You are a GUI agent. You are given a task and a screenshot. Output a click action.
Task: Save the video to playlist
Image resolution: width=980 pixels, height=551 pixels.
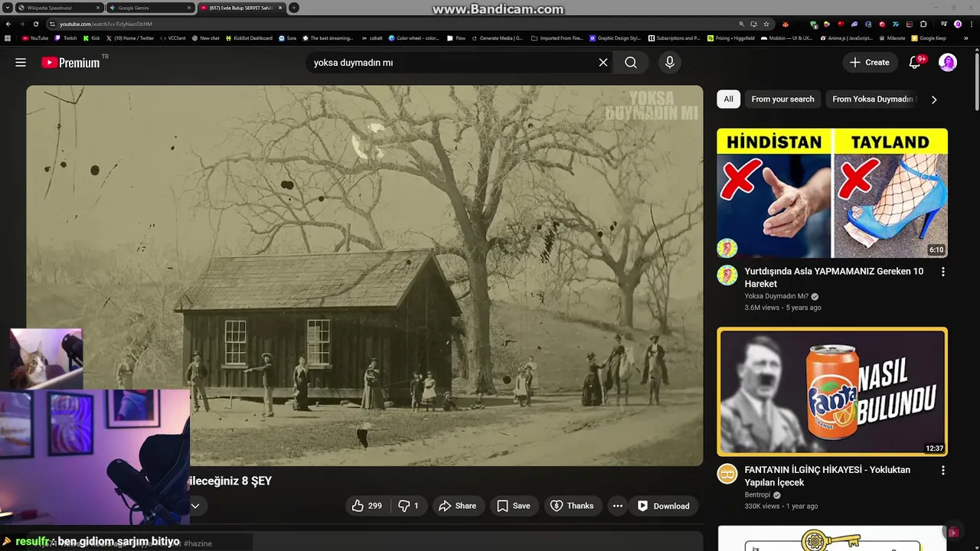point(514,506)
